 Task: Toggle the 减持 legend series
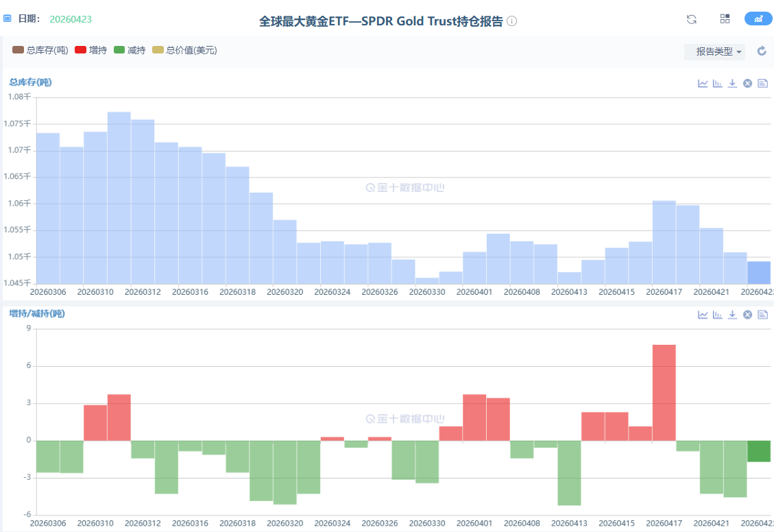(129, 50)
